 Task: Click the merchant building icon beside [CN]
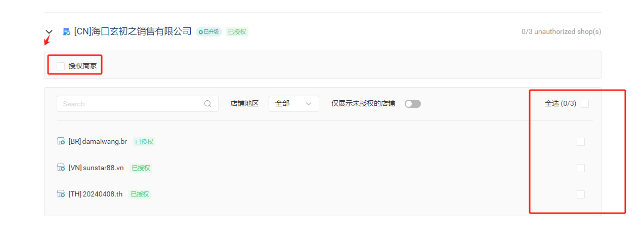point(66,32)
